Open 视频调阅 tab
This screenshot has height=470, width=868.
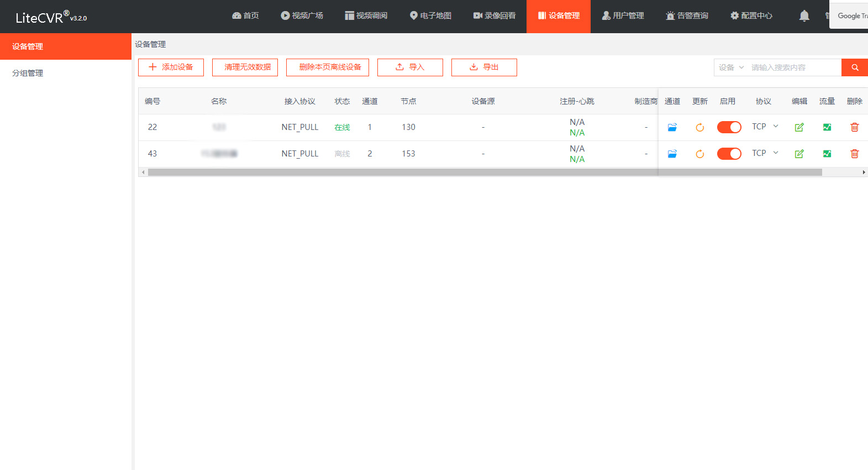click(x=366, y=15)
